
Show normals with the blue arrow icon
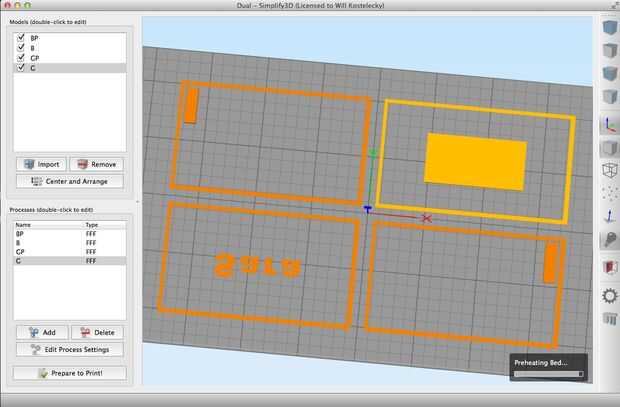click(609, 216)
